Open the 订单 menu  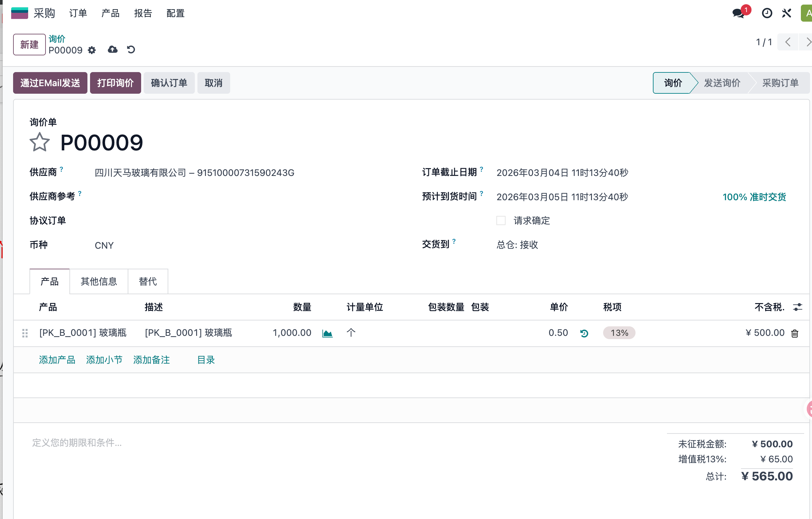pos(78,13)
